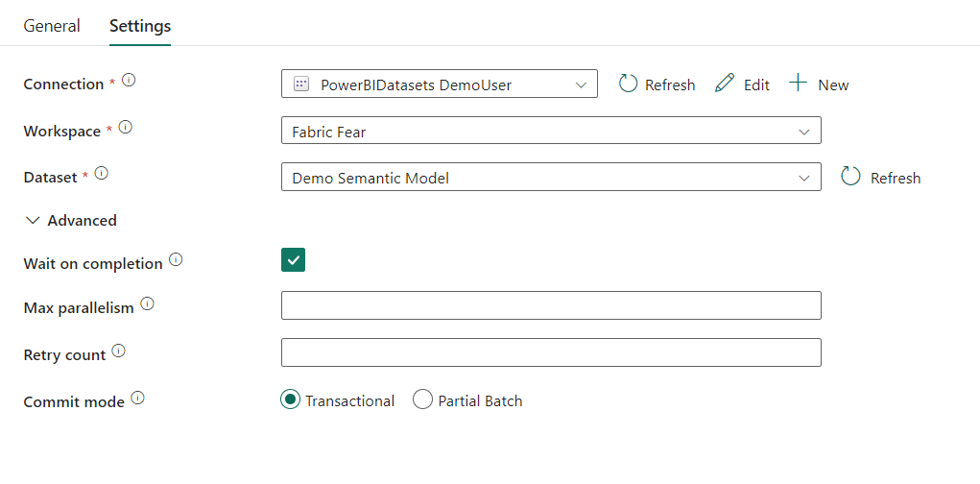Switch to the General tab
The height and width of the screenshot is (484, 980).
pos(52,26)
